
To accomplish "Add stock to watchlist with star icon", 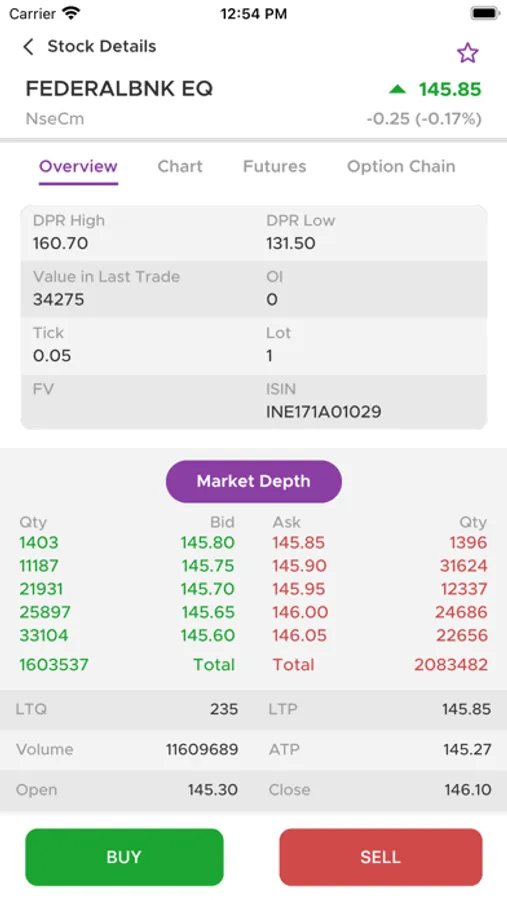I will tap(467, 53).
